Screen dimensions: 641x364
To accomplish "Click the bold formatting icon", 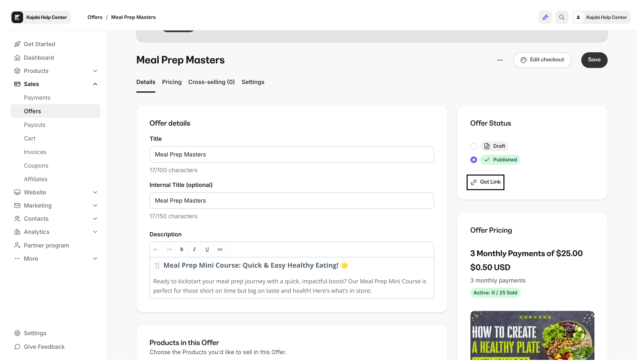I will [182, 249].
